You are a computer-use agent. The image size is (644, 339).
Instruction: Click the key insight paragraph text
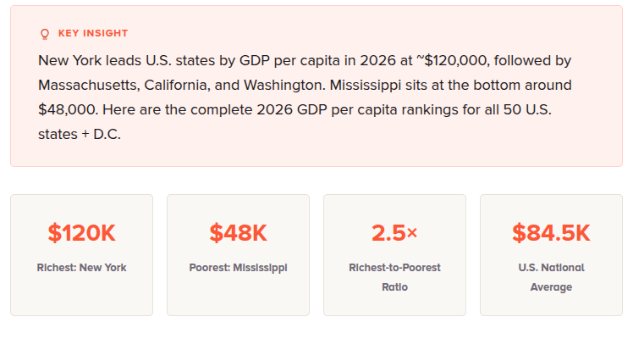305,97
